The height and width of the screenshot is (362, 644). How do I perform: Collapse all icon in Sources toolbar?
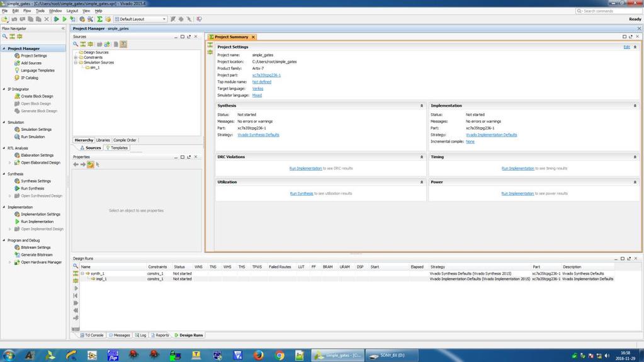(x=83, y=44)
